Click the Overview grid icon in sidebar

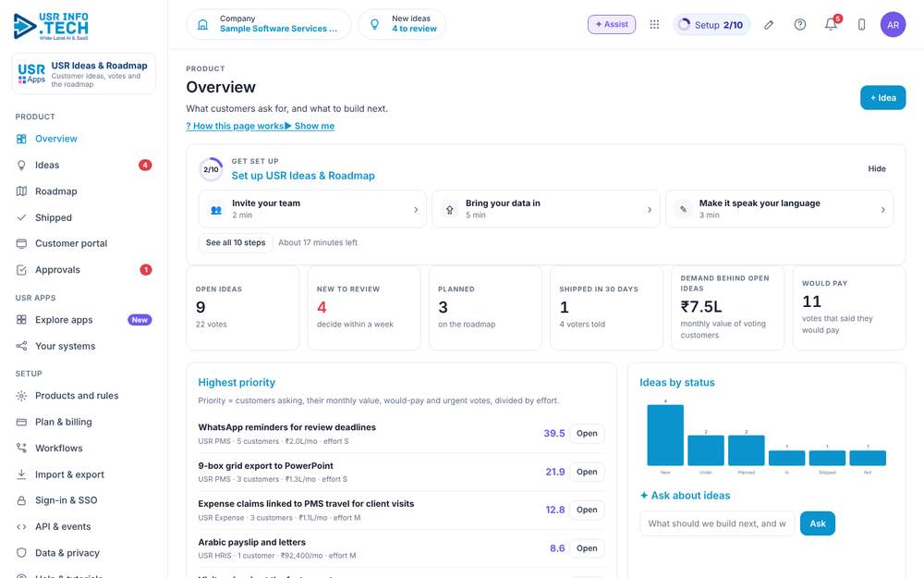21,139
